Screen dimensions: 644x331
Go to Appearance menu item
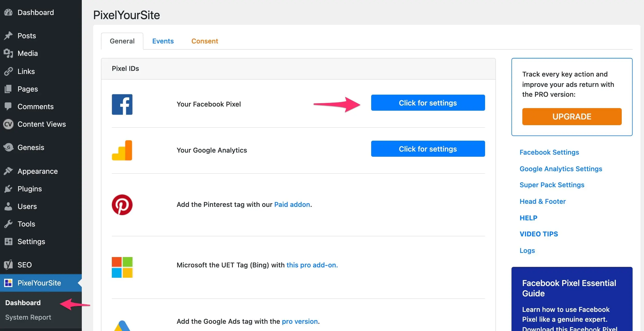(x=38, y=171)
